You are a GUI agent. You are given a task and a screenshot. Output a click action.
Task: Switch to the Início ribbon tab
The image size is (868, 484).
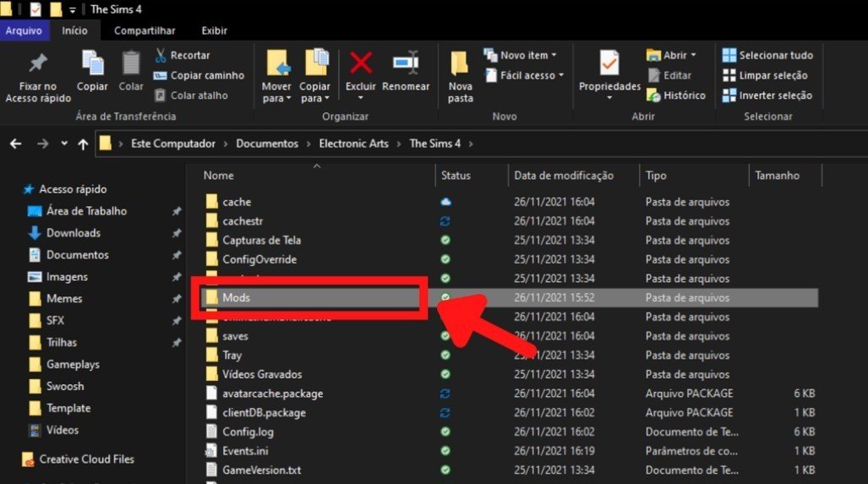click(74, 30)
